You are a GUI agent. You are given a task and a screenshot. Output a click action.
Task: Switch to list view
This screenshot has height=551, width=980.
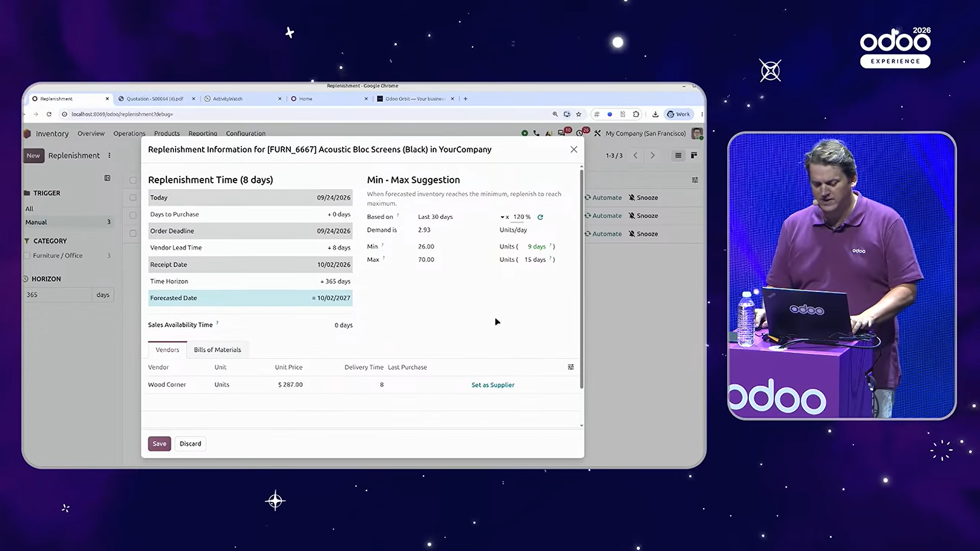(678, 156)
